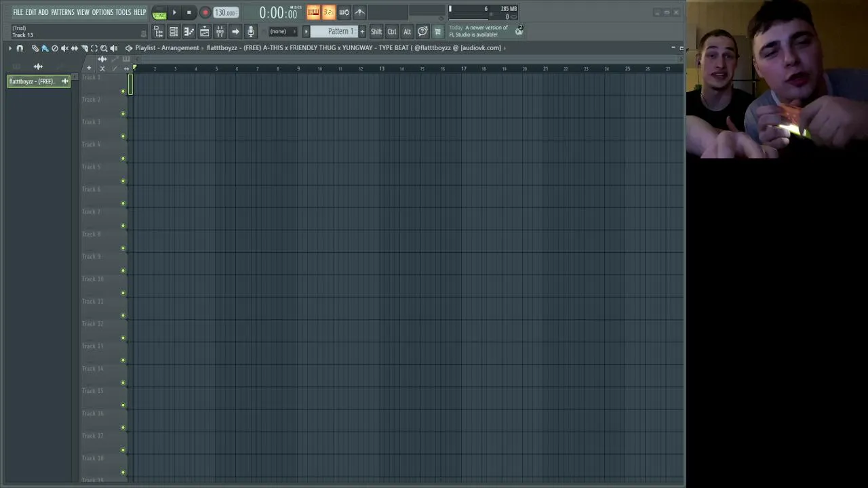Open the EDIT menu
Screen dimensions: 868x488
pyautogui.click(x=31, y=12)
